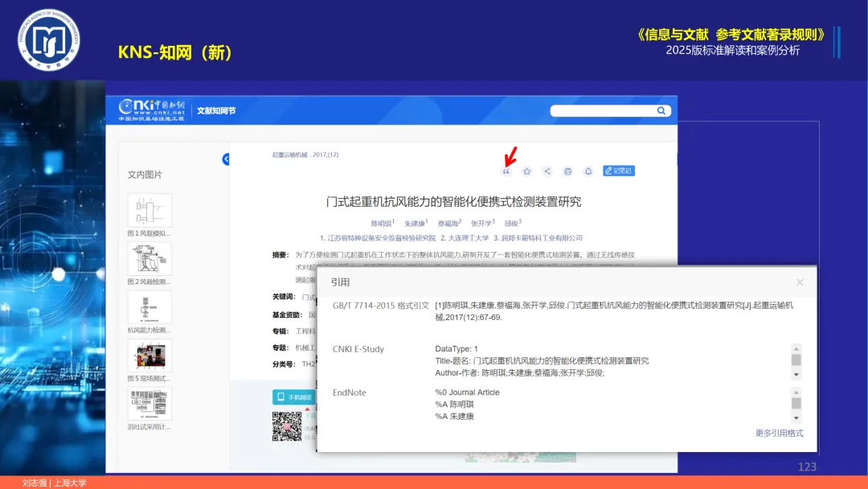
Task: Click the CNKI 中国知网 logo
Action: coord(152,109)
